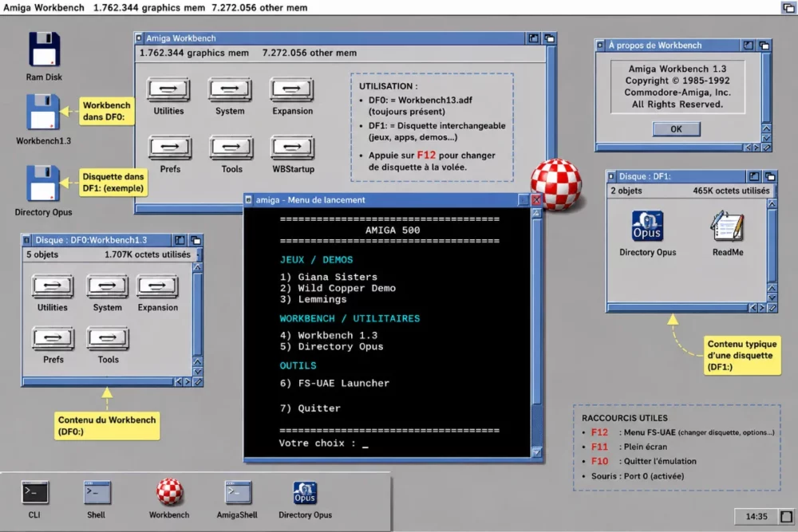The height and width of the screenshot is (532, 798).
Task: Click up arrow of DF0:Workbench1.3 vertical scrollbar
Action: tap(197, 267)
